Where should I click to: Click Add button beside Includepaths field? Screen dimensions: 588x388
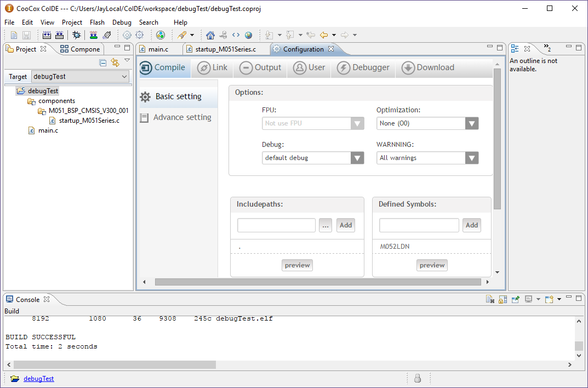(345, 225)
